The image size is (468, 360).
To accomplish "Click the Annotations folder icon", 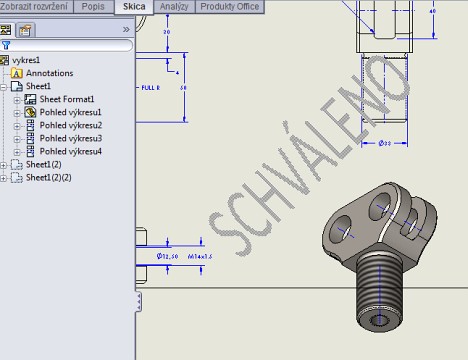I will [x=17, y=73].
